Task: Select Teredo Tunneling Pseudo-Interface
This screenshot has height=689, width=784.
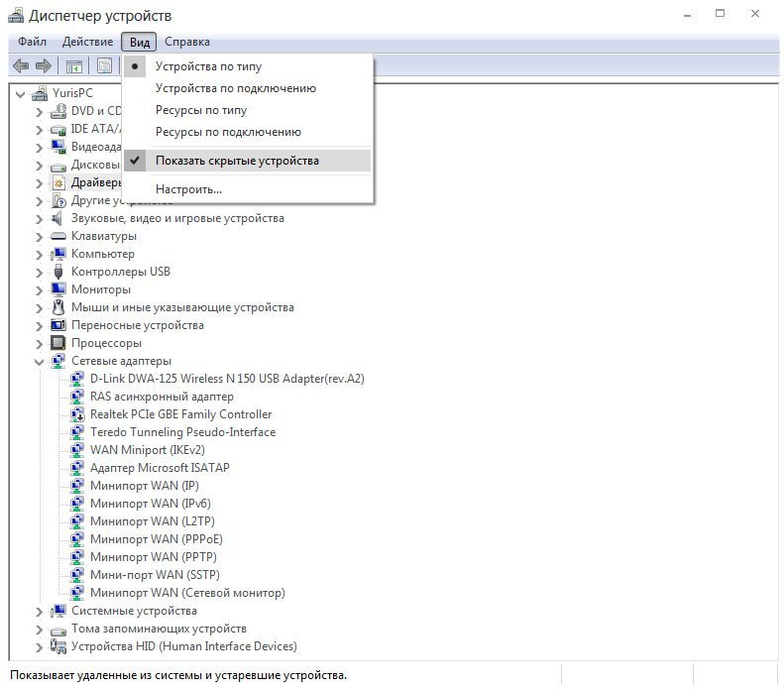Action: point(182,432)
